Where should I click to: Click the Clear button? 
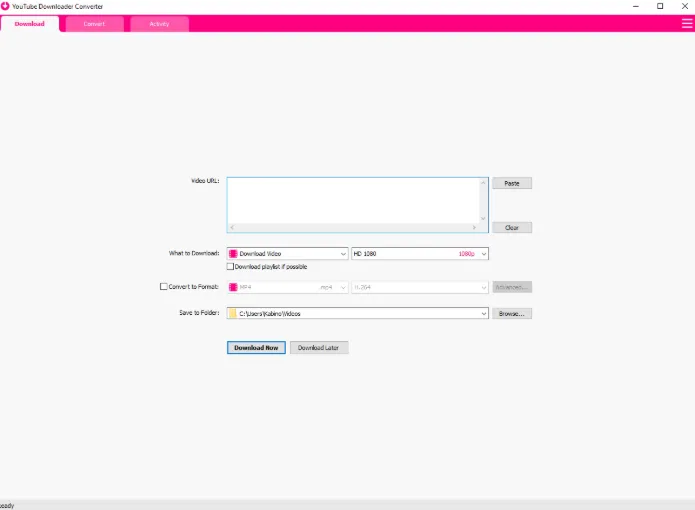512,227
